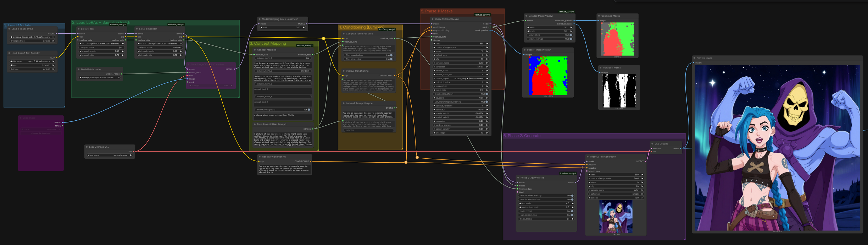The height and width of the screenshot is (245, 868).
Task: Collapse the Combined Masks node dot
Action: (x=599, y=16)
